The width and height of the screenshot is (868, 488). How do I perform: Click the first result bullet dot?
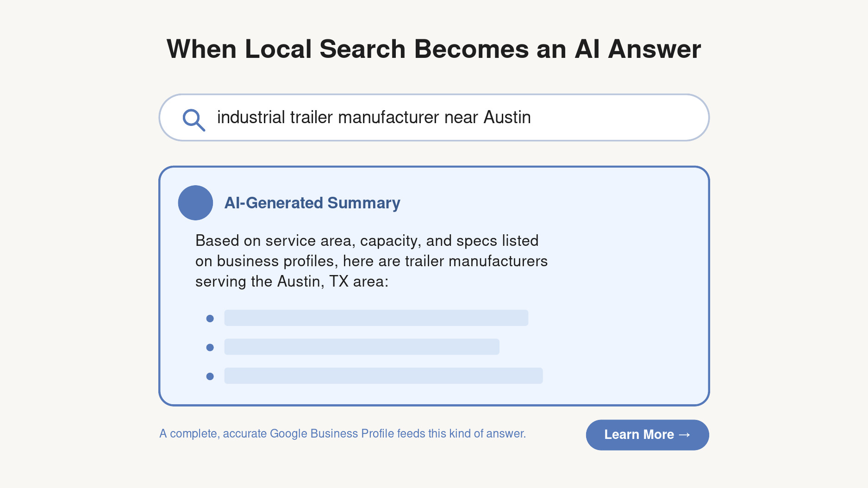pos(210,319)
